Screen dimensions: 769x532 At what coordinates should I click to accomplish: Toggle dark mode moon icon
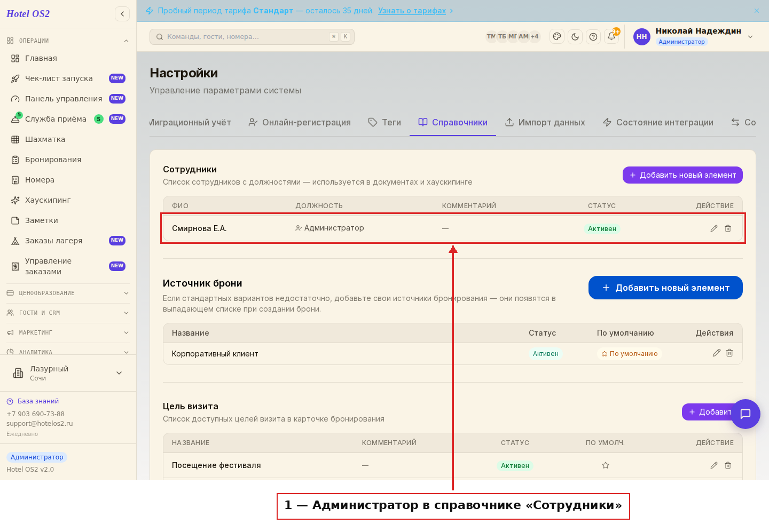coord(575,36)
